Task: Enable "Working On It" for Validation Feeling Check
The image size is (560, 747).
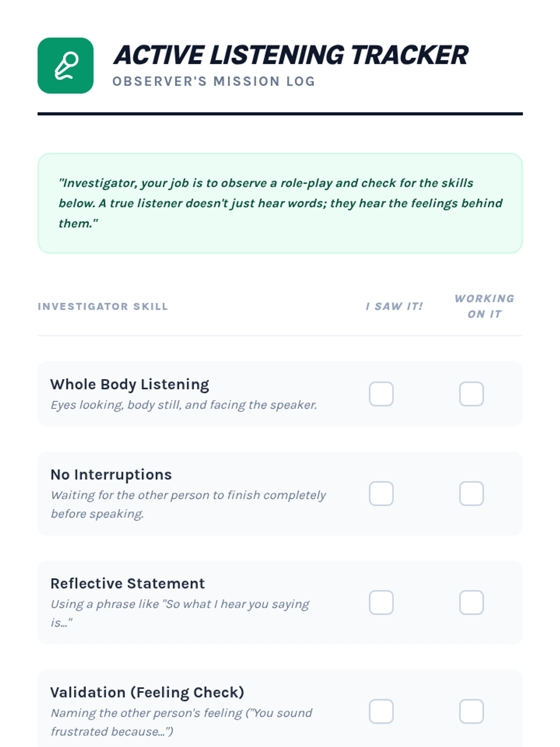Action: pyautogui.click(x=471, y=711)
